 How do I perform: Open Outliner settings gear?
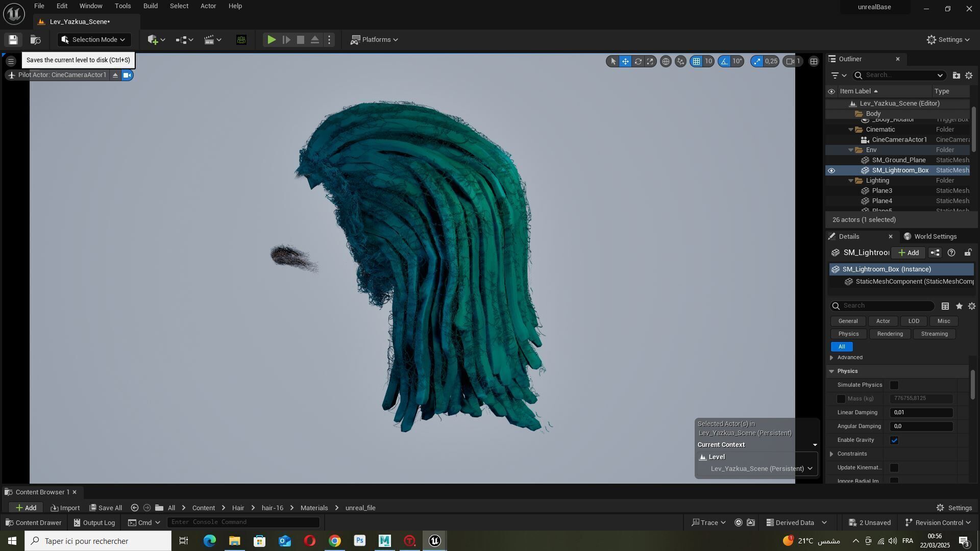969,76
